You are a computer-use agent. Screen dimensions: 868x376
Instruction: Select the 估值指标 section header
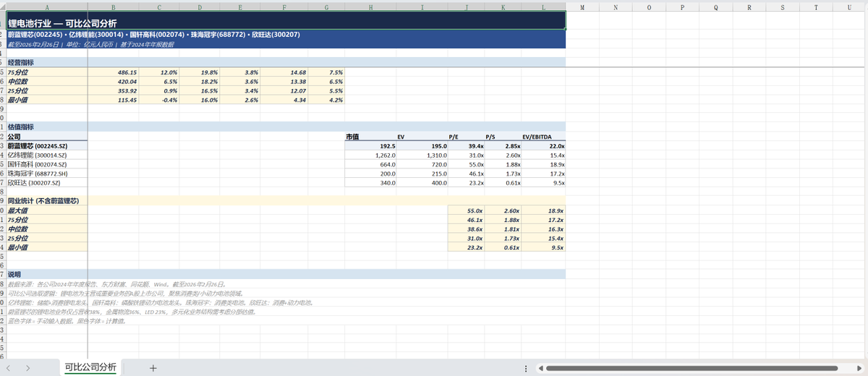point(286,127)
